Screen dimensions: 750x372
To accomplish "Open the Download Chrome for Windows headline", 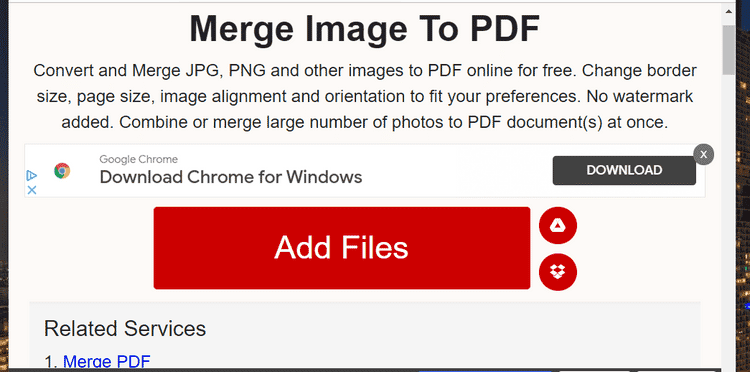I will pos(231,177).
